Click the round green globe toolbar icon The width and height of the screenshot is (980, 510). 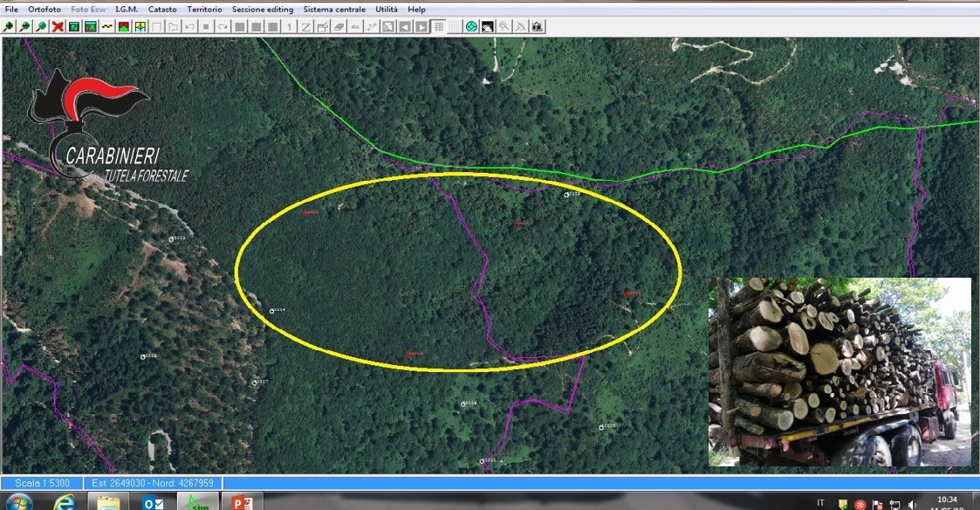tap(471, 26)
